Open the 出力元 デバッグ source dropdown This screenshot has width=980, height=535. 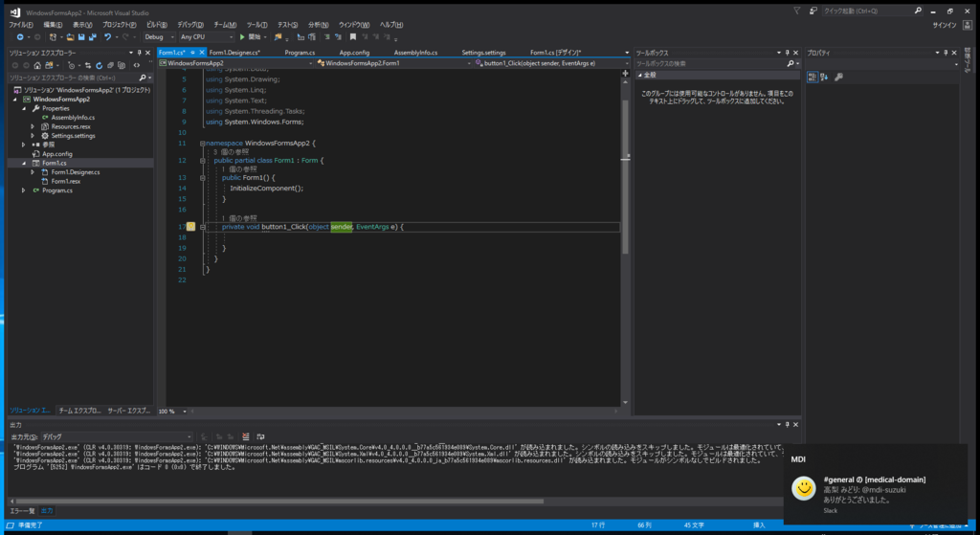(117, 436)
